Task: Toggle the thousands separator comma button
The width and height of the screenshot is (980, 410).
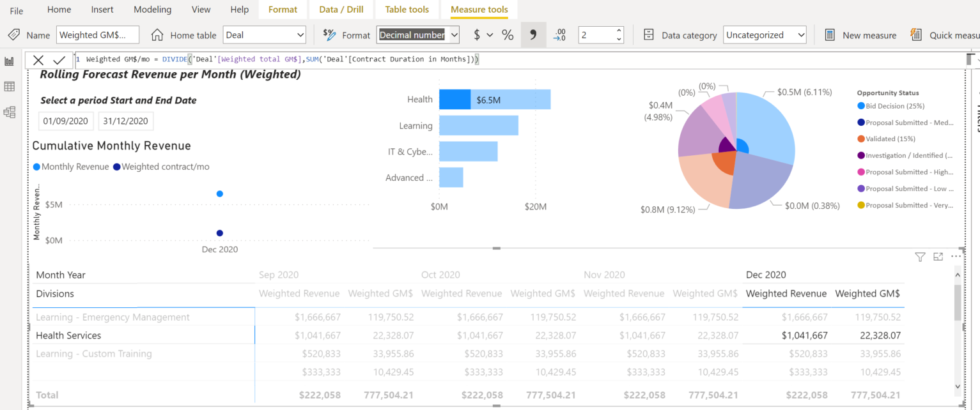Action: (x=533, y=35)
